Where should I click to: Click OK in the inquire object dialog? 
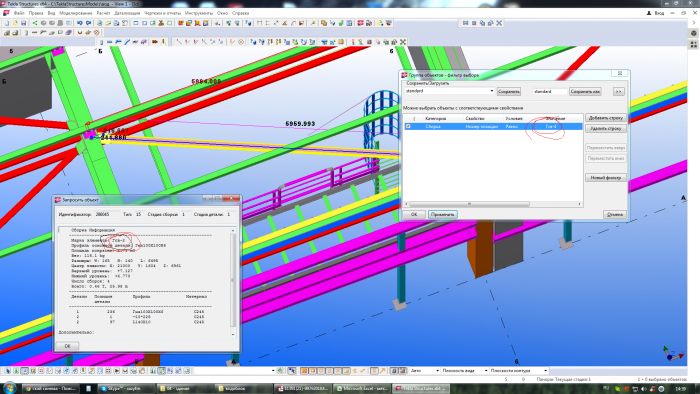click(x=67, y=346)
